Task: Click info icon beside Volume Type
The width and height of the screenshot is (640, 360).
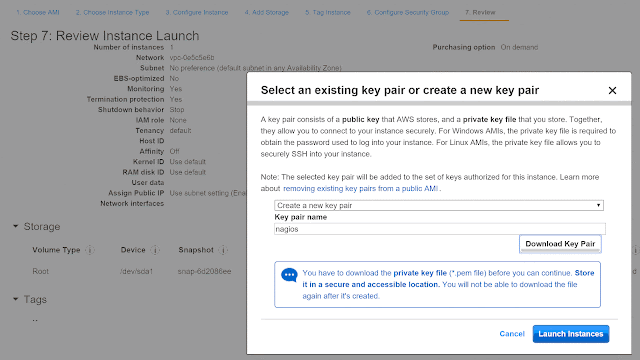Action: coord(90,250)
